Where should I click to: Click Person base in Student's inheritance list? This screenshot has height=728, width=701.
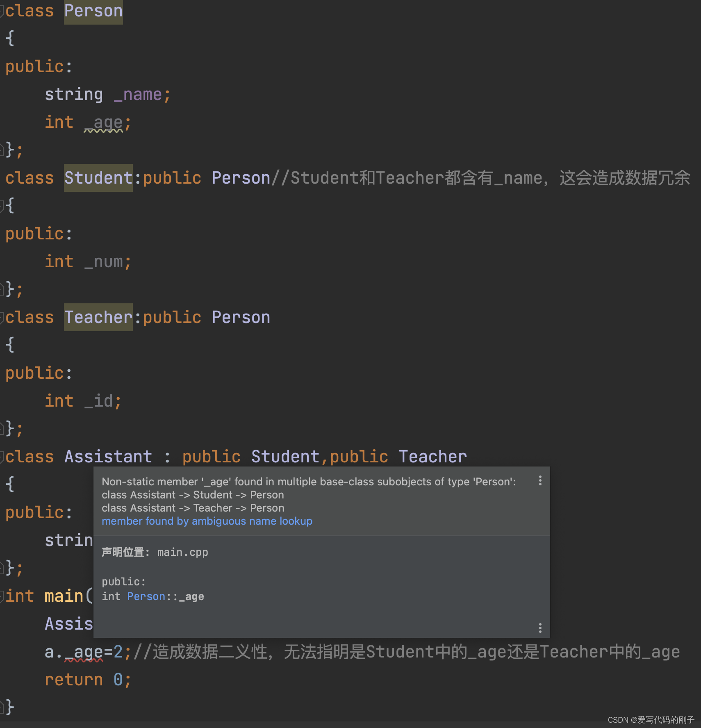[241, 178]
